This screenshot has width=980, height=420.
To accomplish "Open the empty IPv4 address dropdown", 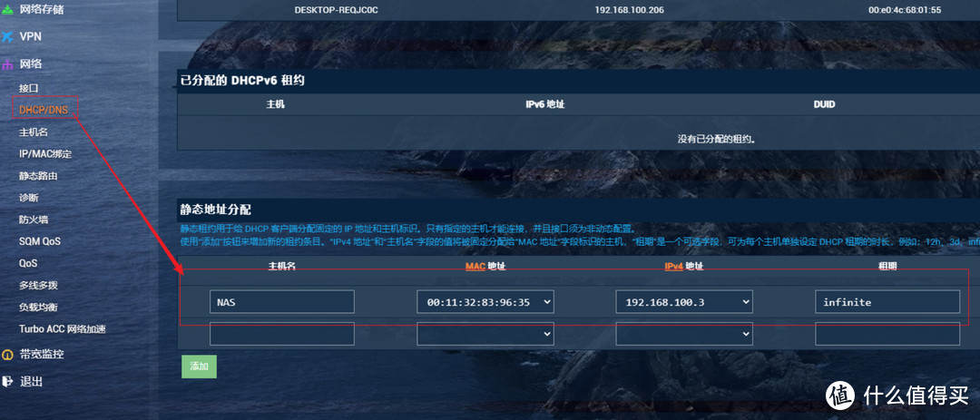I will 684,334.
